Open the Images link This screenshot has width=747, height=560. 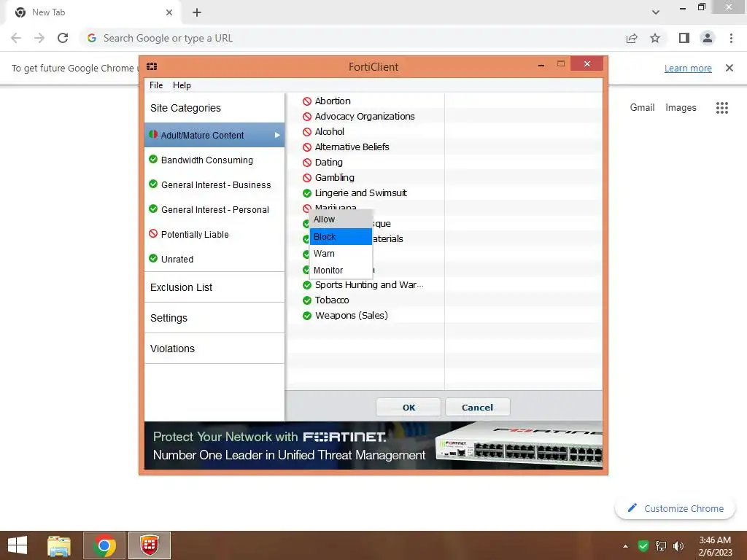[681, 108]
